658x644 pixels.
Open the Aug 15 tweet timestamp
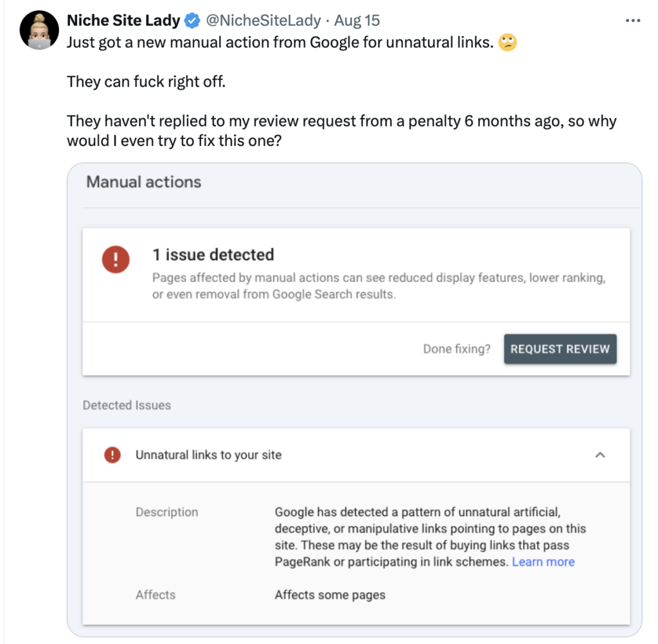[x=357, y=21]
